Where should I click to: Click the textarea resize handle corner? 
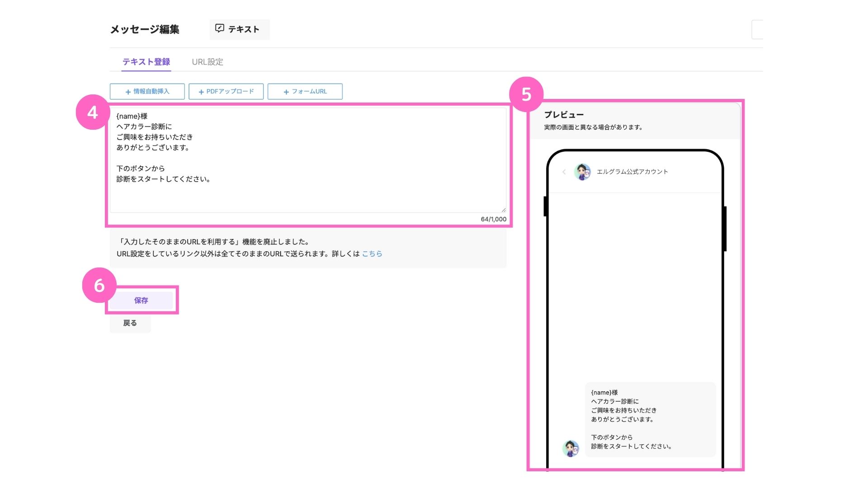coord(503,210)
